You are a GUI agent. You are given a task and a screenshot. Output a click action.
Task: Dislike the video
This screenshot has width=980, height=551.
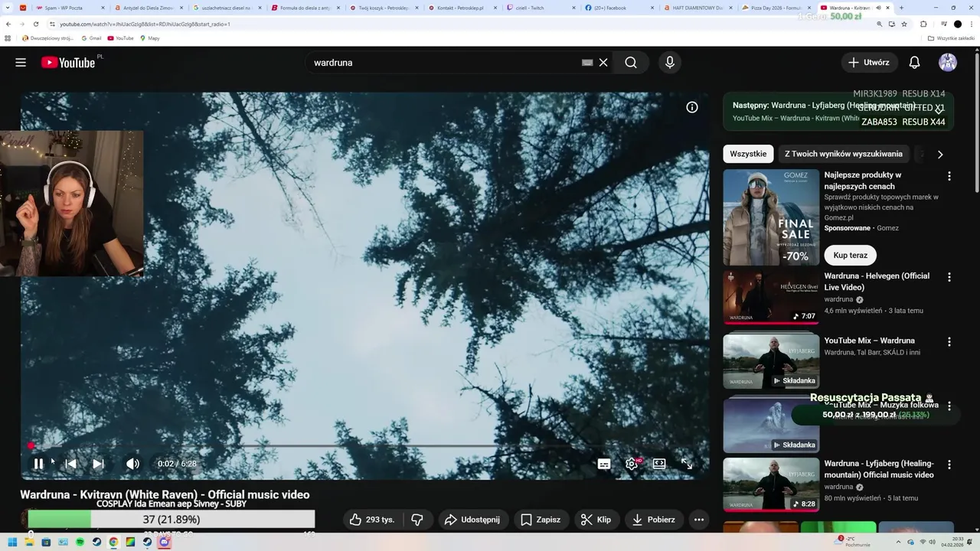point(417,520)
